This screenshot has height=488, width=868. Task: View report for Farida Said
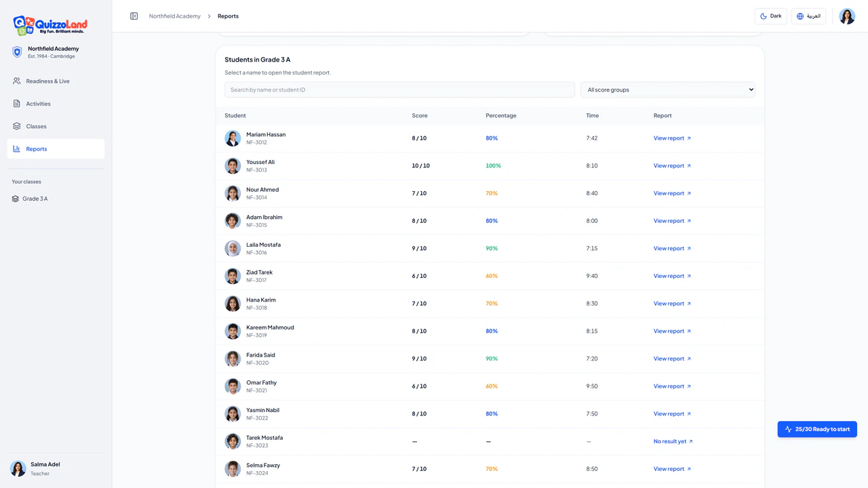coord(672,359)
